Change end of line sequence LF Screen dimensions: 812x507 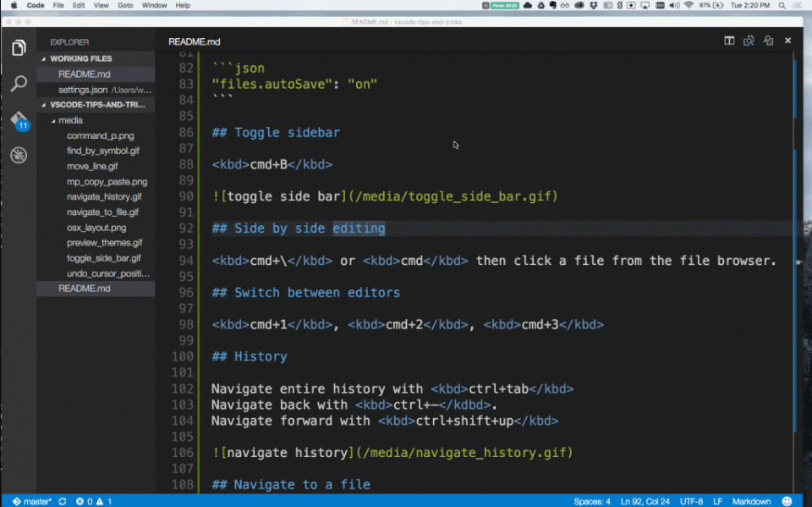(x=718, y=501)
